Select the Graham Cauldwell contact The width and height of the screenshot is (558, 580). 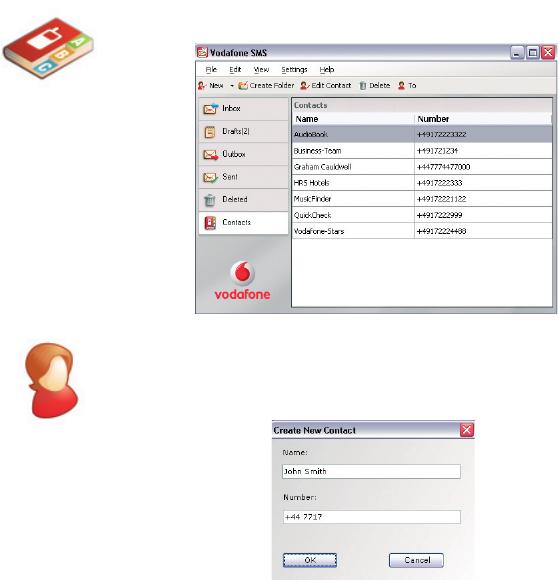pos(422,167)
